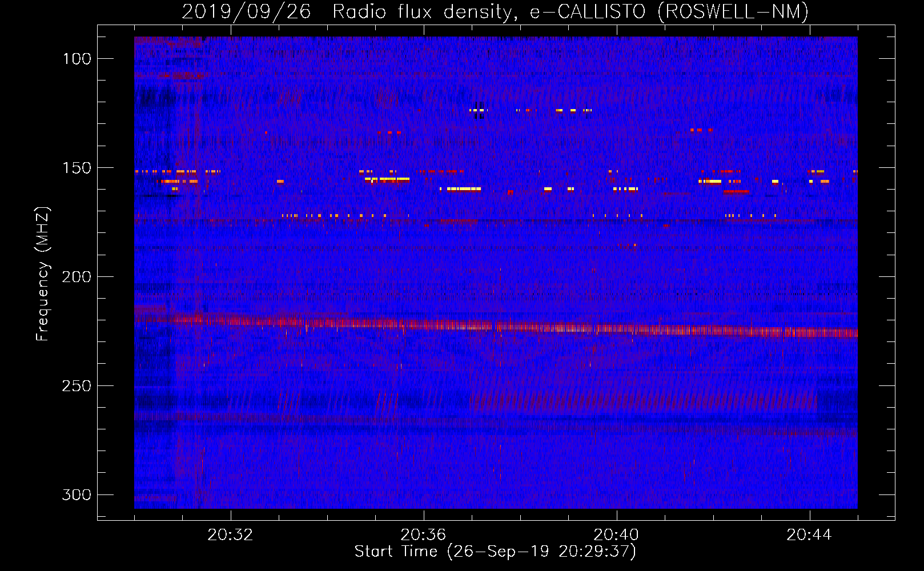
Task: Click the plot title 'Radio flux density, e-CALLISTO (ROSWELL-NM)'
Action: (x=571, y=12)
